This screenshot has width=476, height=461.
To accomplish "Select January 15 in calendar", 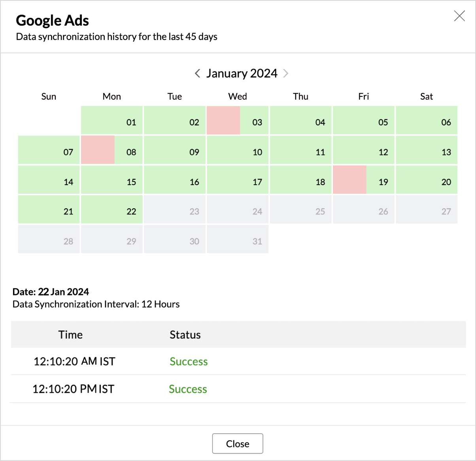I will click(112, 180).
